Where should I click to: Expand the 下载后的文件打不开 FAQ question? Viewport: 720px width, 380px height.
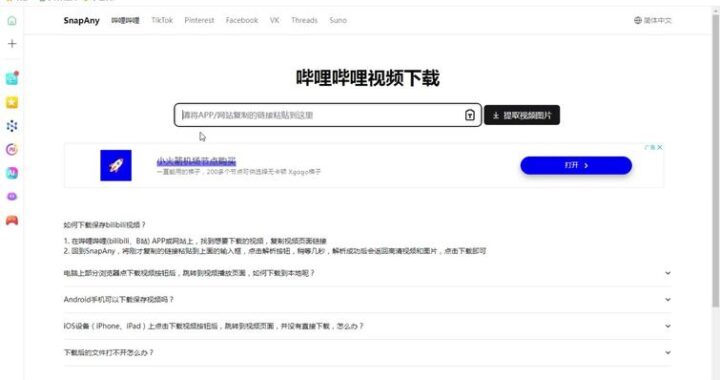[x=367, y=353]
